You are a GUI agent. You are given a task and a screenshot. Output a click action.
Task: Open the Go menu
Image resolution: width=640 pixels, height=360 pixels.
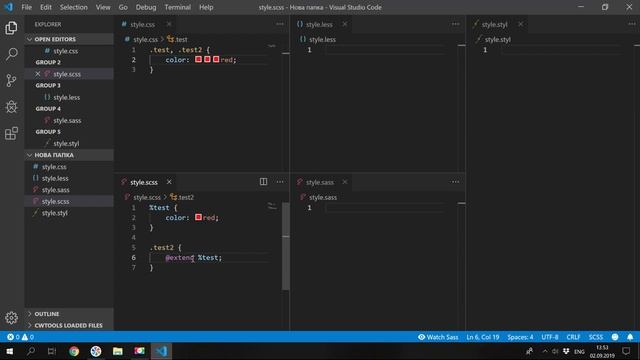(x=123, y=7)
